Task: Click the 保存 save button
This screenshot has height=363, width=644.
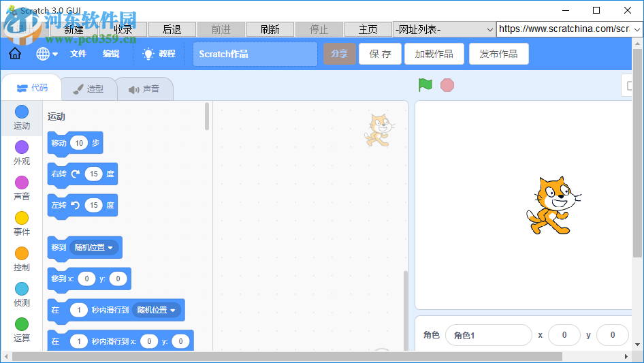Action: click(380, 54)
